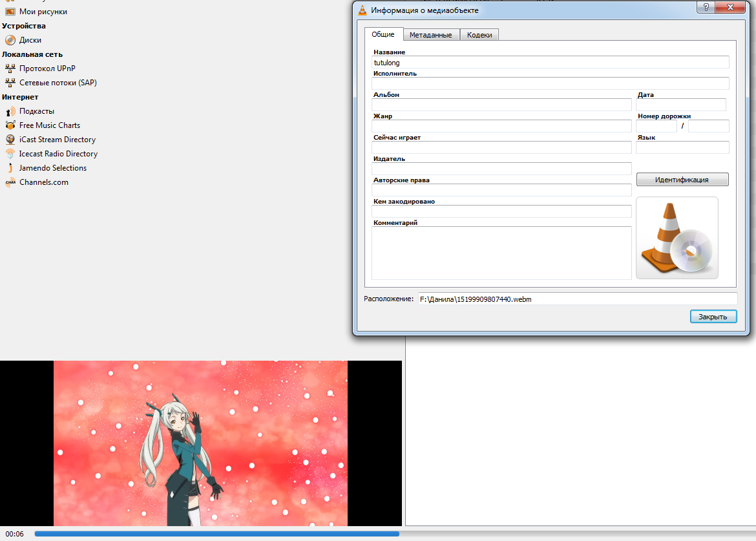The height and width of the screenshot is (541, 756).
Task: Click the Альбом input field
Action: click(501, 105)
